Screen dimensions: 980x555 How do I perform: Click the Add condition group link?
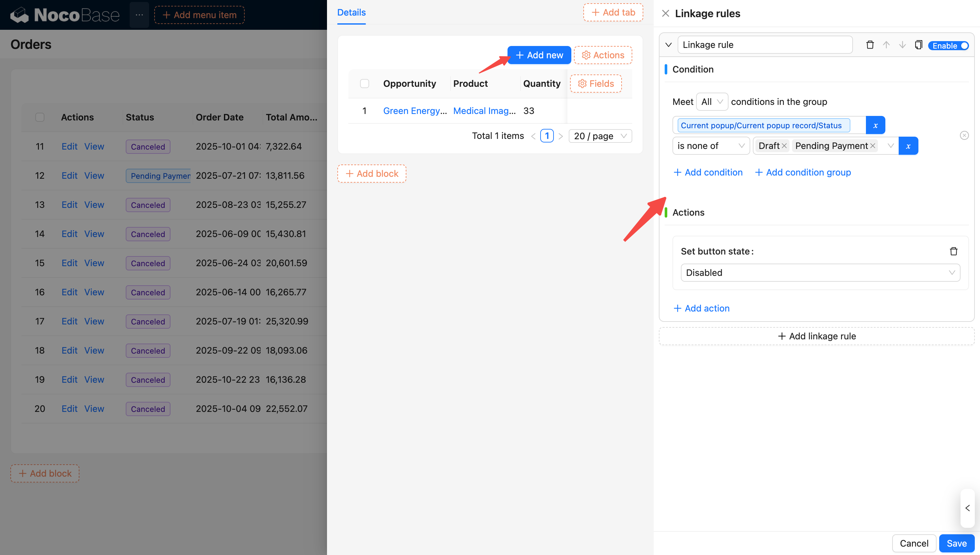(x=803, y=172)
